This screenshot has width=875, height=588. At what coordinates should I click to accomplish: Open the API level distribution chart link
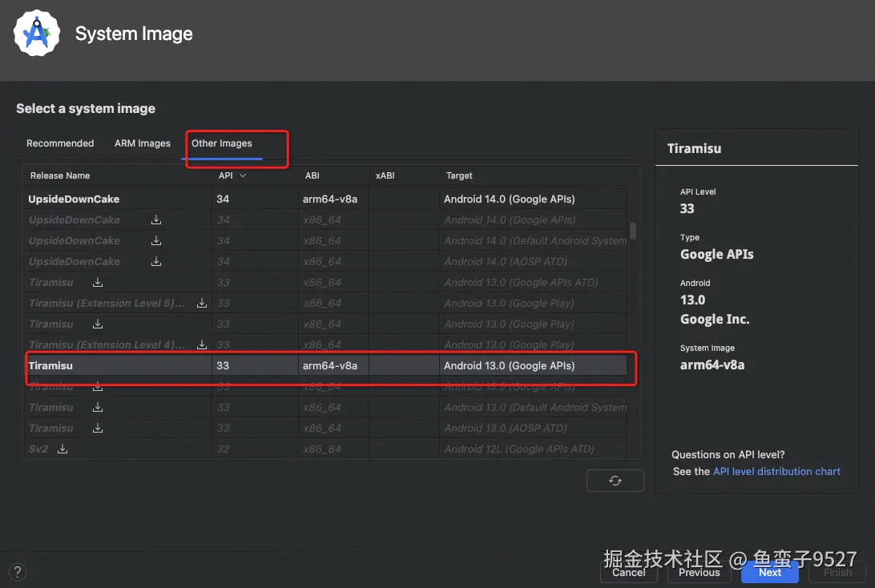coord(776,472)
